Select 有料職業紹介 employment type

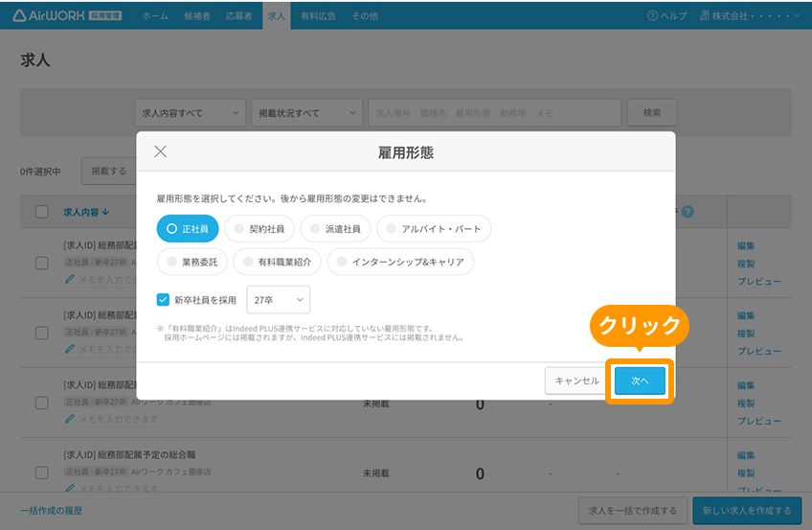pyautogui.click(x=277, y=262)
